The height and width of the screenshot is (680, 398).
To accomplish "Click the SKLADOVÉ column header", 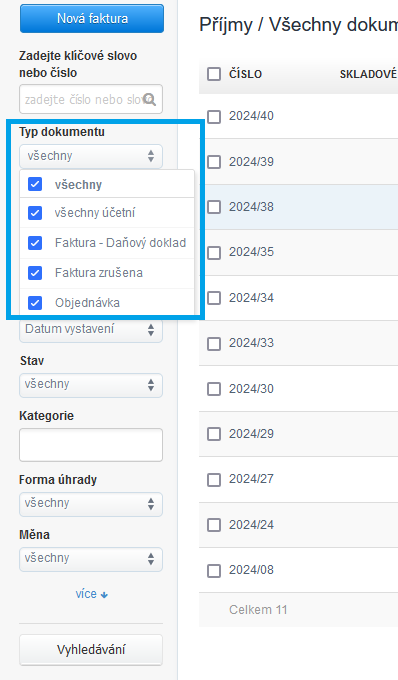I will 368,74.
